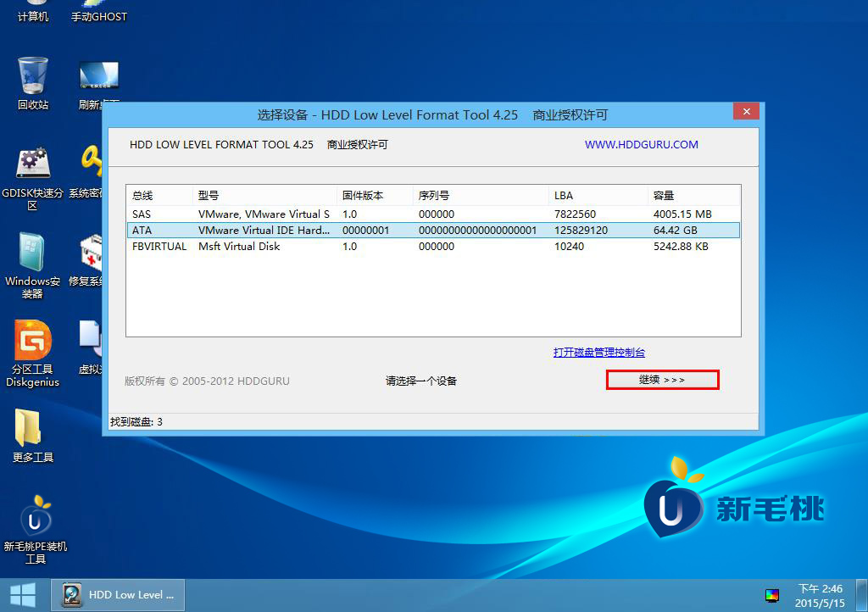Click VMware Virtual IDE Hard... model cell
The height and width of the screenshot is (612, 868).
[x=264, y=231]
